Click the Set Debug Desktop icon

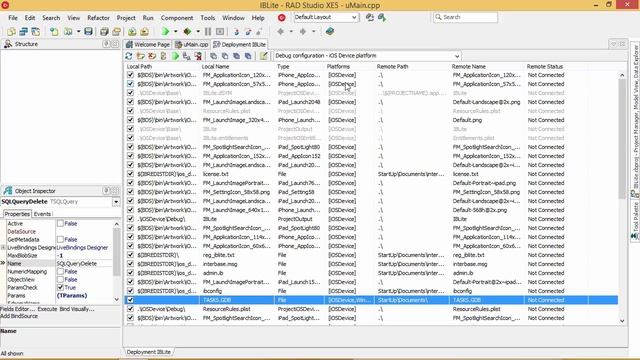click(x=382, y=17)
